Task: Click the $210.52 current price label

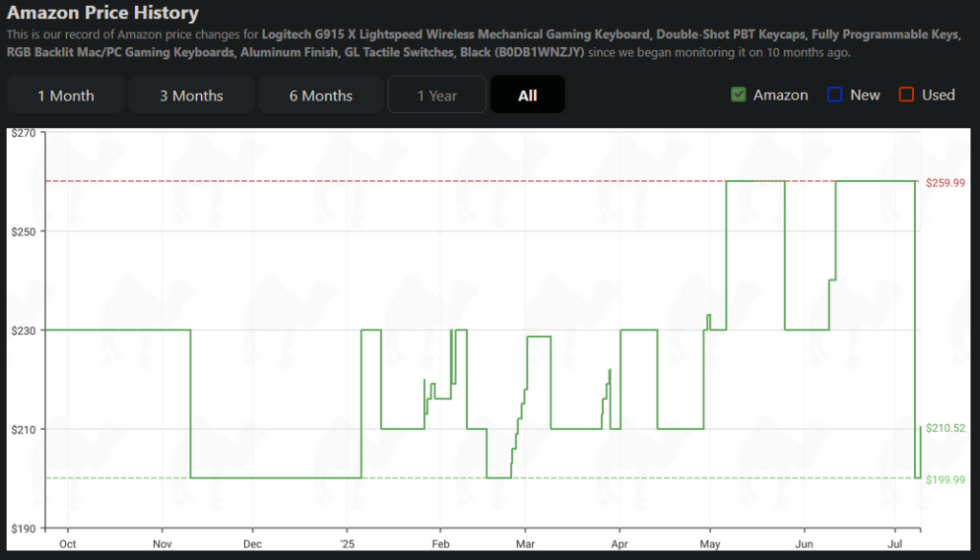Action: click(945, 428)
